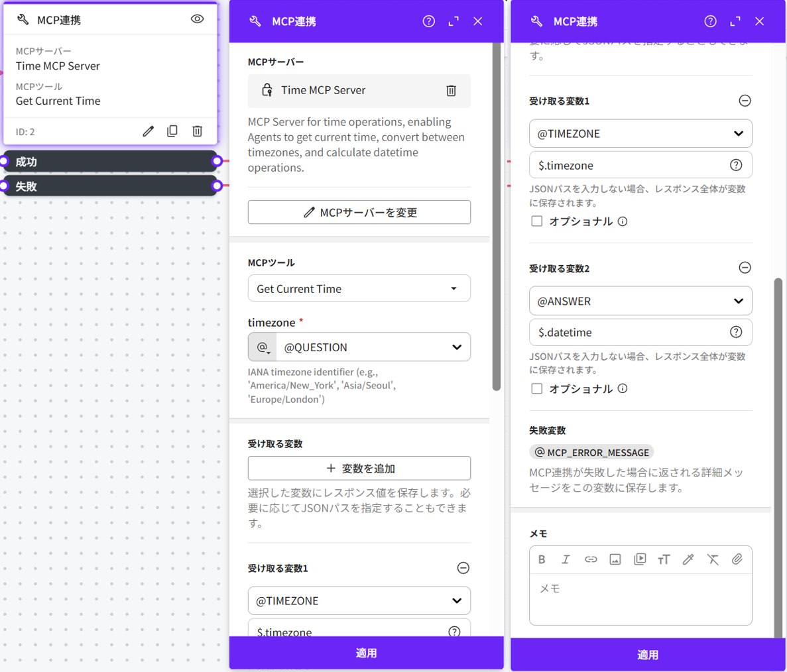Toggle the eye visibility icon on node card
The image size is (787, 672).
(197, 19)
